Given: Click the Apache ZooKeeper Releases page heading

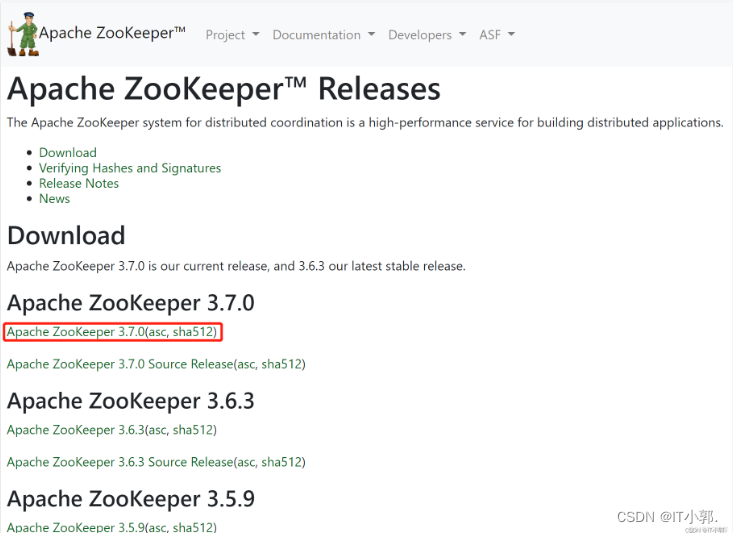Looking at the screenshot, I should click(224, 89).
